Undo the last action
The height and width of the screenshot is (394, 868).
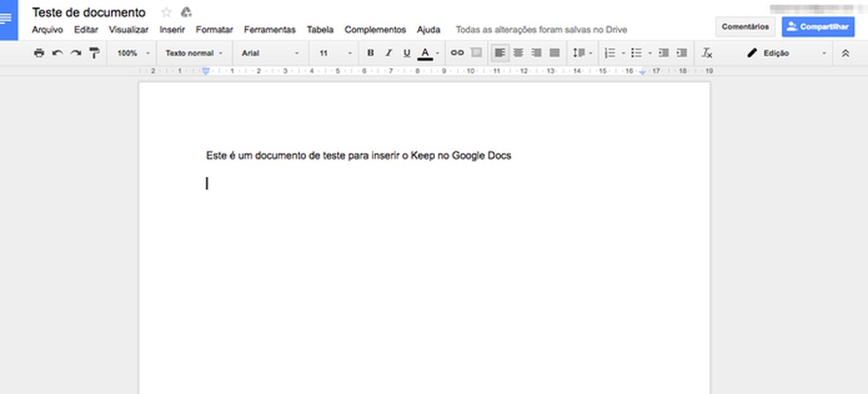pos(57,53)
